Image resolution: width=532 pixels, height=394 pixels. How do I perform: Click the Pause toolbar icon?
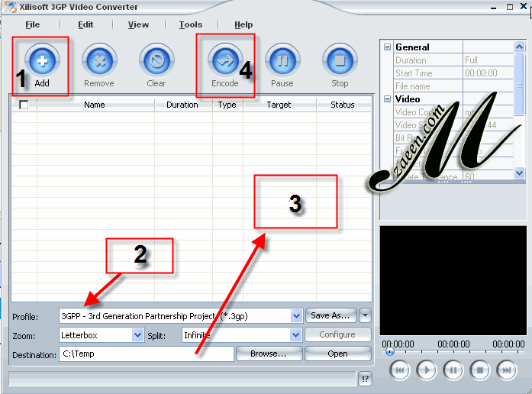click(282, 61)
